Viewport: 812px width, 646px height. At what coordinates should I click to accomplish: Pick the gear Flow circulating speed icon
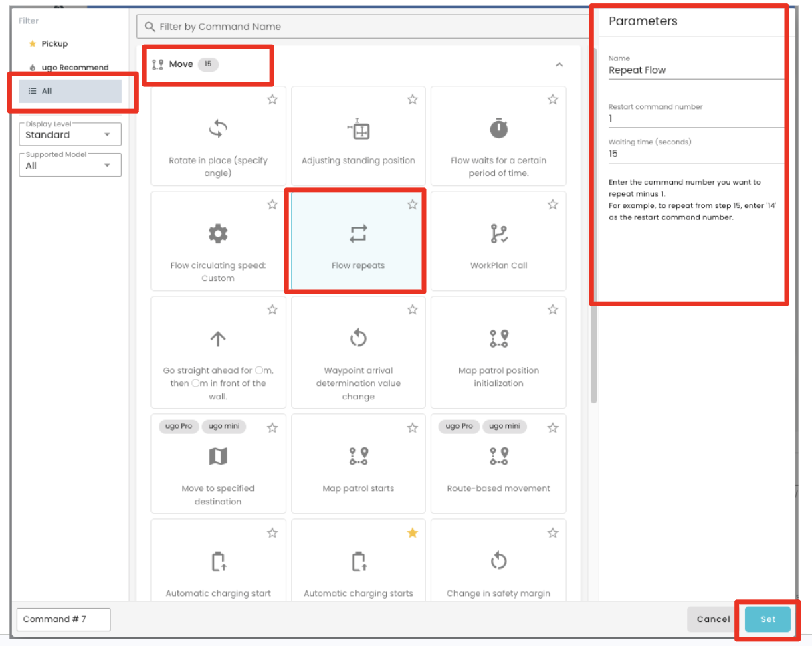point(218,233)
